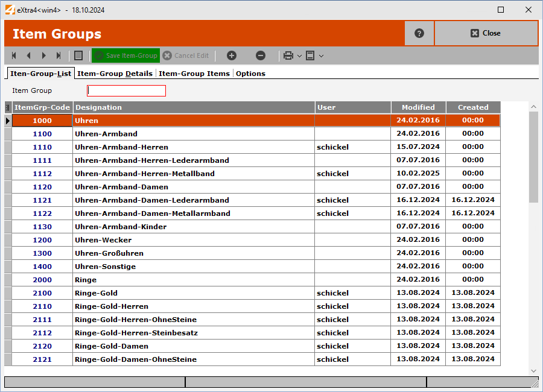The image size is (543, 392).
Task: Go to first record navigation arrow
Action: (14, 55)
